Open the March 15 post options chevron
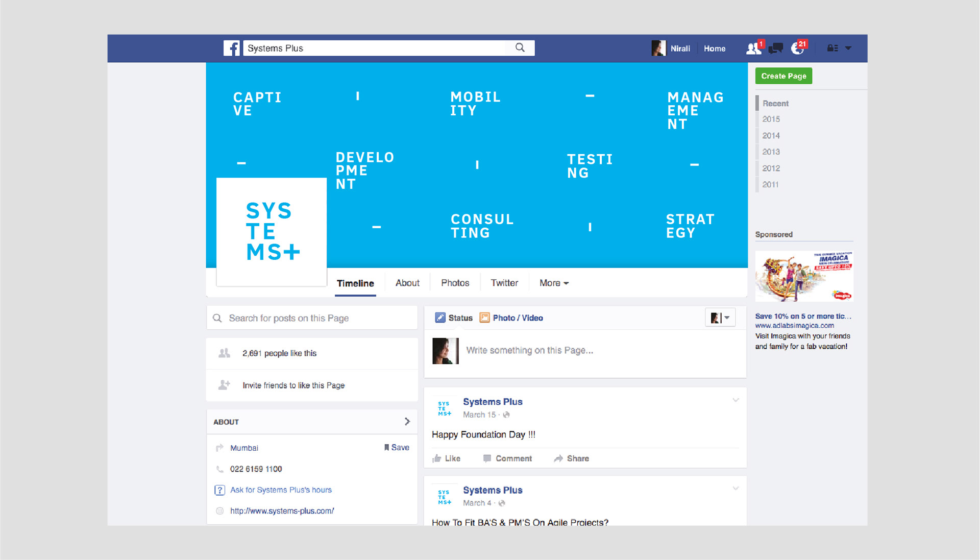 736,400
